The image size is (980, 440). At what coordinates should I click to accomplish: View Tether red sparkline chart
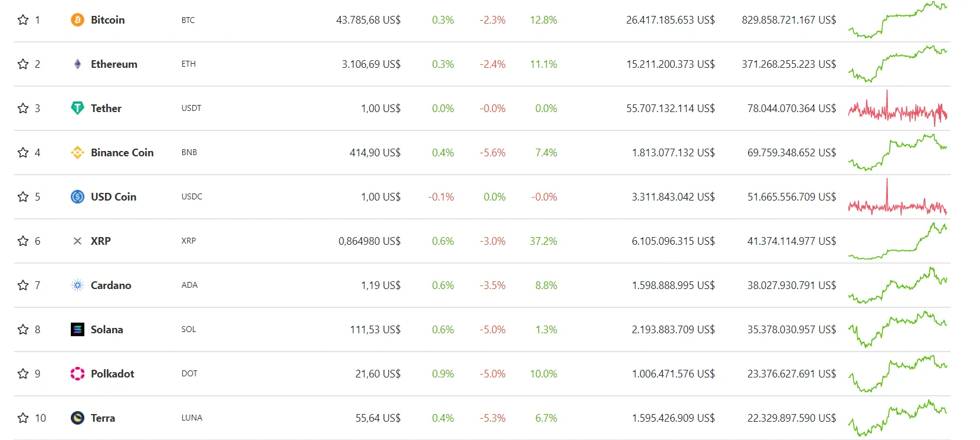coord(898,109)
